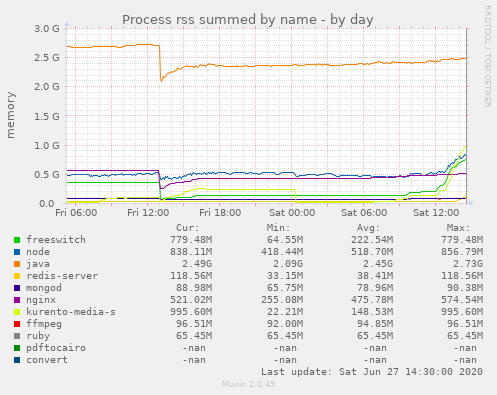
Task: Click the kurento-media-s lime legend swatch
Action: (17, 312)
